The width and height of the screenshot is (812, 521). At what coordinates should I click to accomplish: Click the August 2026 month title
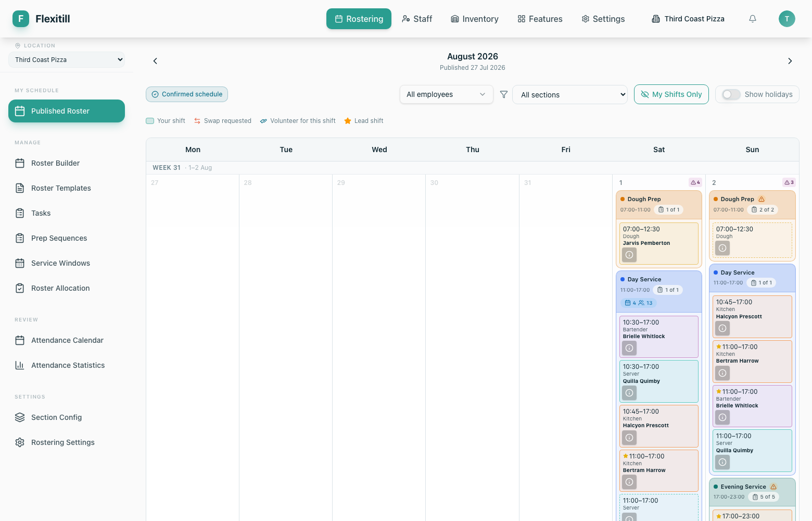pos(473,56)
